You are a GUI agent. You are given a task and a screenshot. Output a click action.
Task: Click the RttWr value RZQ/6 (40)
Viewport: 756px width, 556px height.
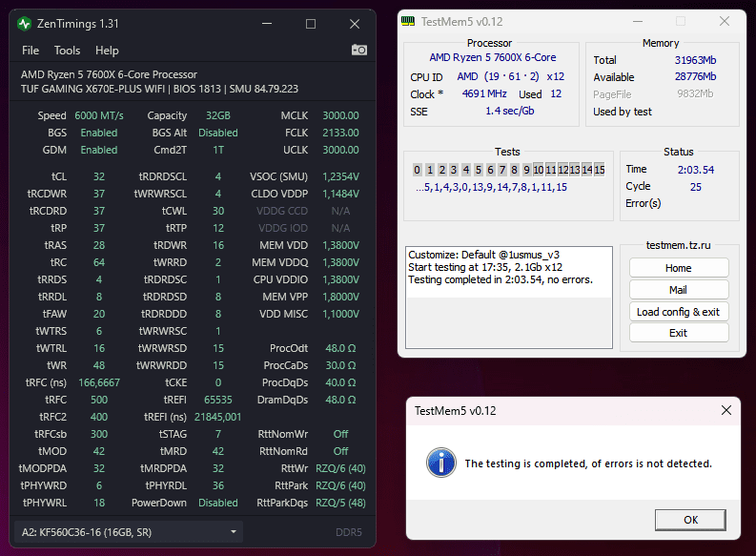340,468
